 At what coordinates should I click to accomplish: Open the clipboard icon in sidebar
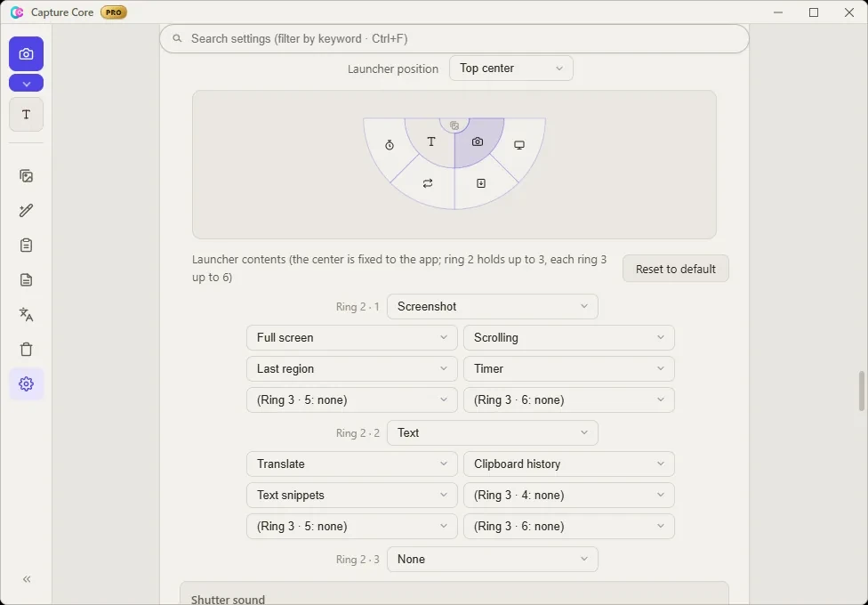[26, 246]
